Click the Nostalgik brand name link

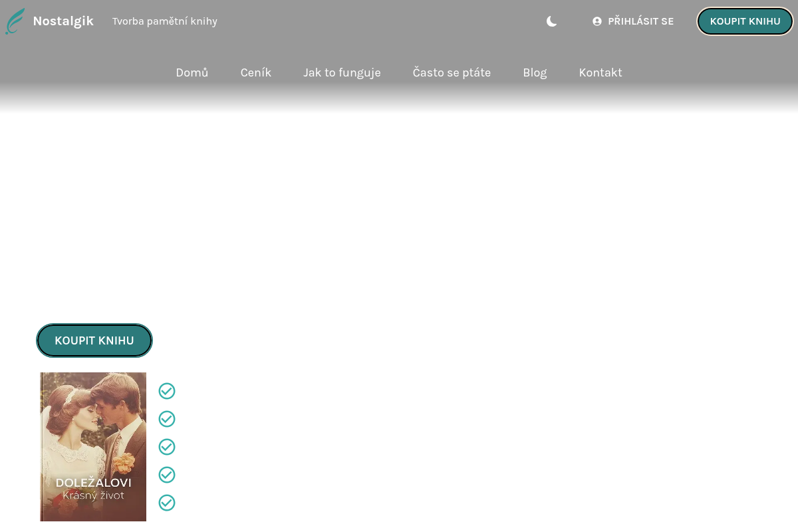63,21
